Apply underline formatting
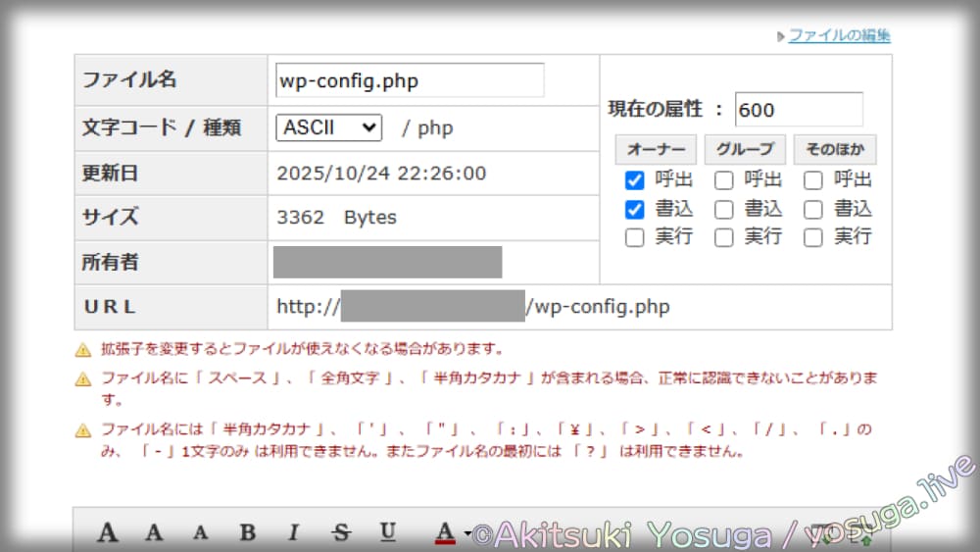This screenshot has height=552, width=980. (388, 532)
